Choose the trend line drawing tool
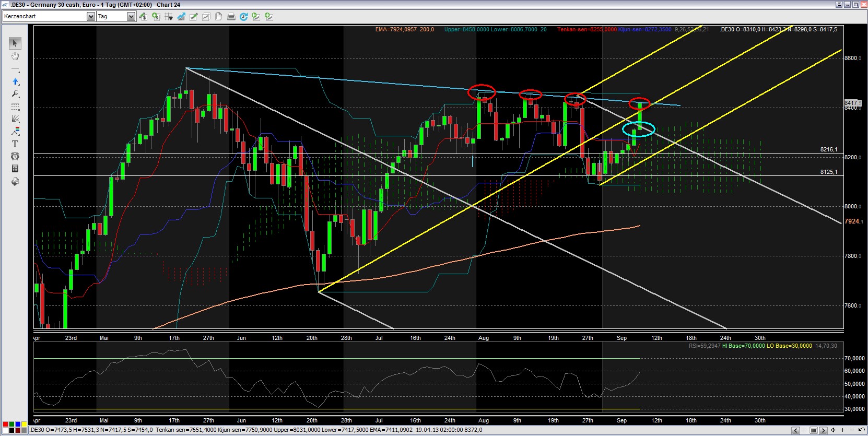 15,69
